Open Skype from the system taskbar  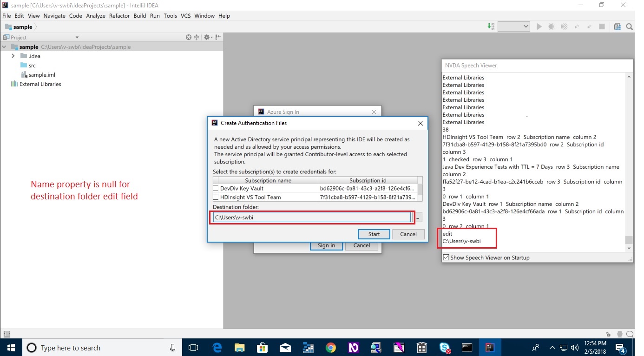445,347
